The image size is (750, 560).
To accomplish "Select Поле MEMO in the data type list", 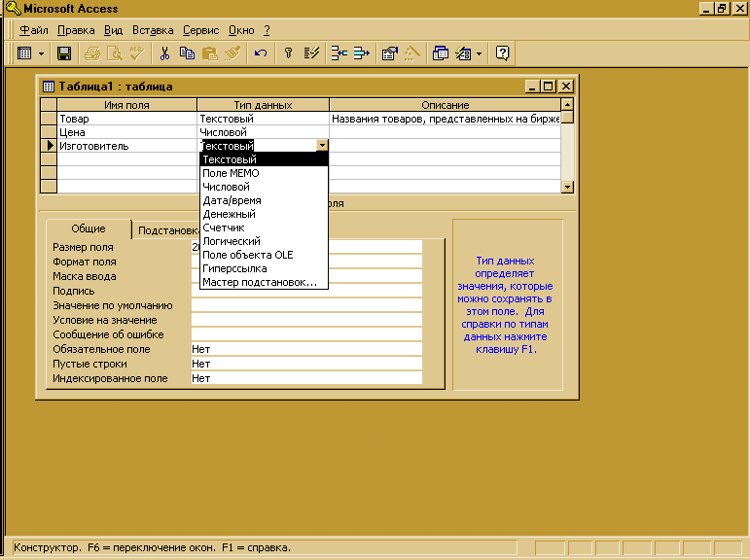I will pyautogui.click(x=264, y=173).
